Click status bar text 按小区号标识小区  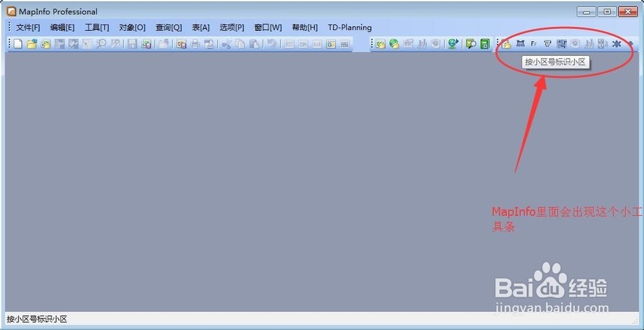37,319
